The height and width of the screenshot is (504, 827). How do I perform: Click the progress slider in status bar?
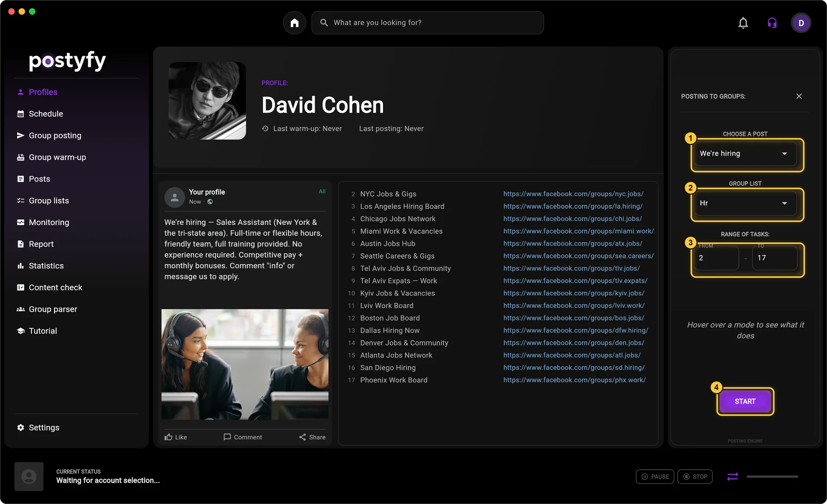772,477
